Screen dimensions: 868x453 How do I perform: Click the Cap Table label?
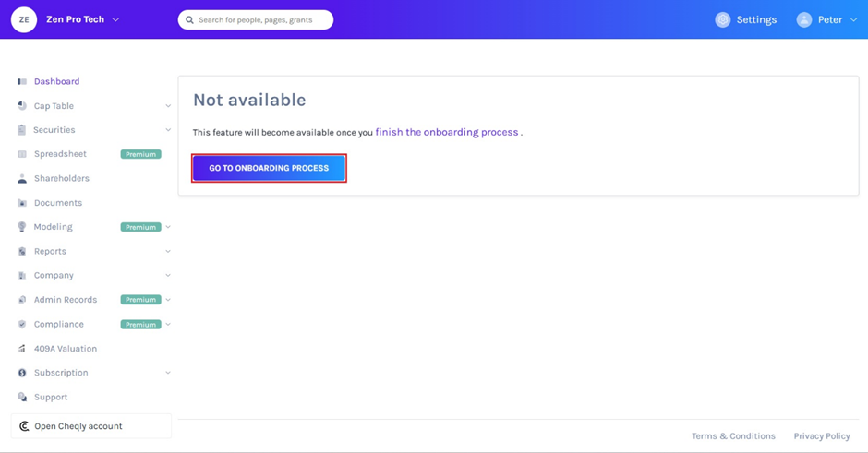click(54, 106)
